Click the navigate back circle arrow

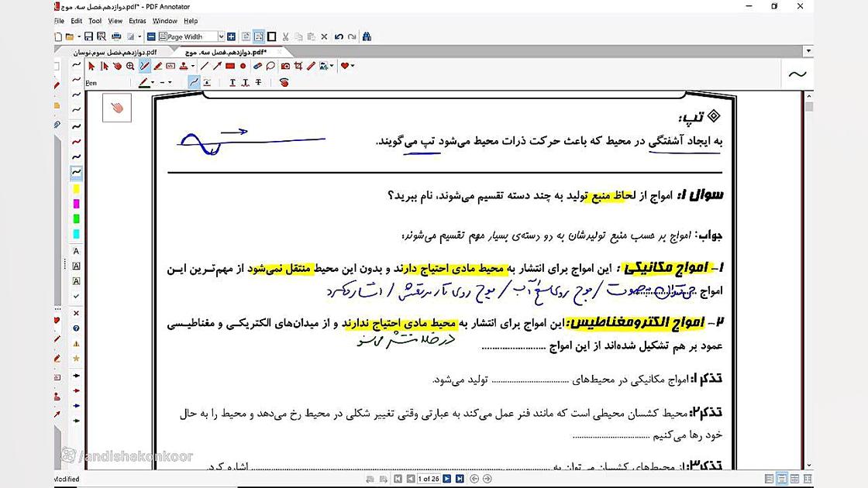[x=474, y=479]
